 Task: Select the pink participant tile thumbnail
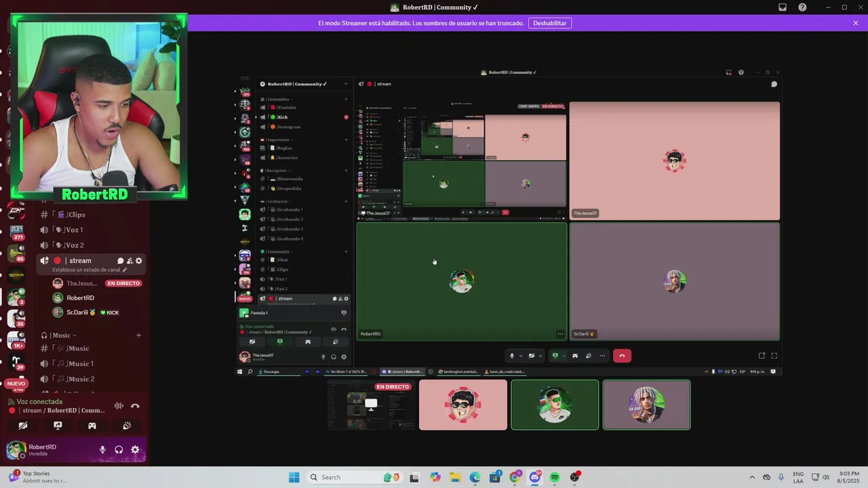[x=463, y=405]
